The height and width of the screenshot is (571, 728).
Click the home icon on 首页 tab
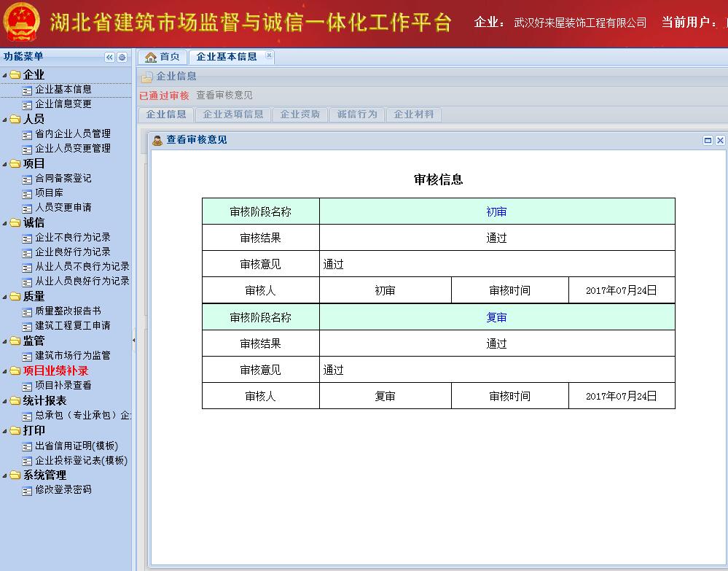pos(151,58)
